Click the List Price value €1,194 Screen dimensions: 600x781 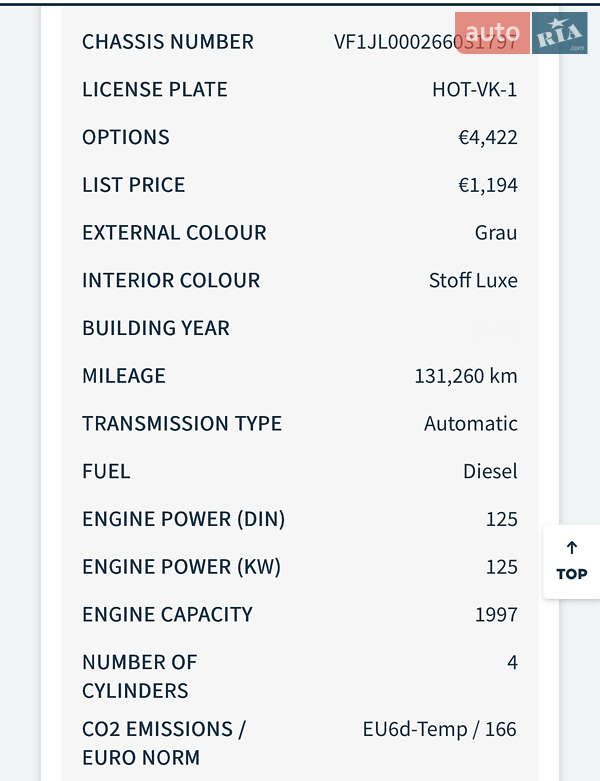487,185
